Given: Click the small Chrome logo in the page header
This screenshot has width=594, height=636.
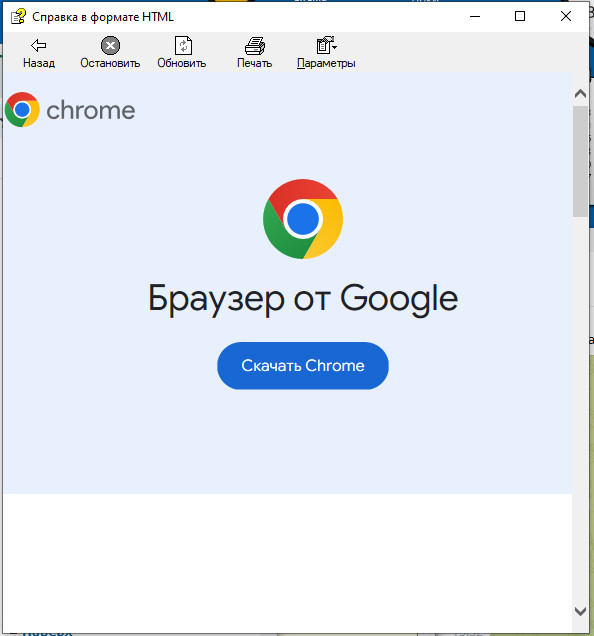Looking at the screenshot, I should pyautogui.click(x=22, y=110).
